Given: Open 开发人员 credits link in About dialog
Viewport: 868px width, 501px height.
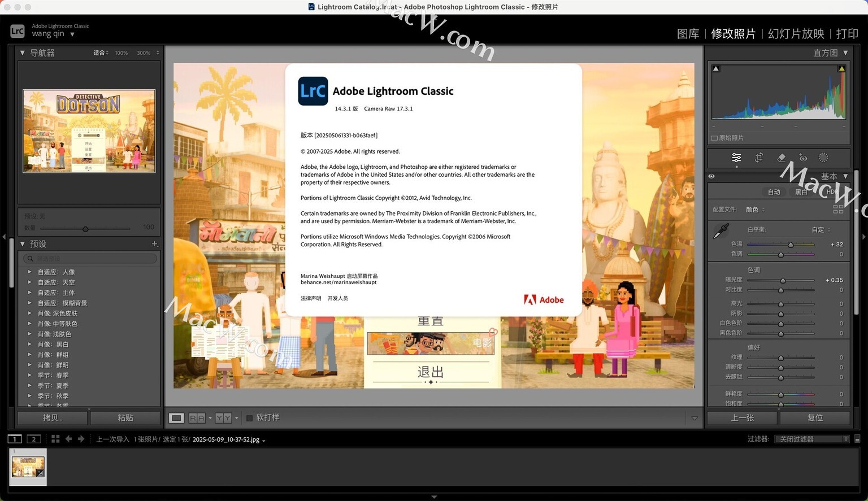Looking at the screenshot, I should (x=338, y=298).
